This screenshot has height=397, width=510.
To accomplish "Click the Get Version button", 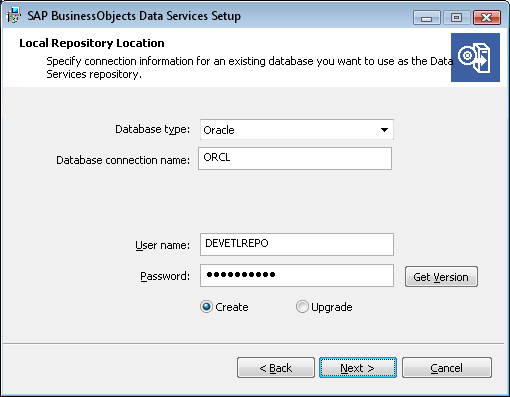I will [x=441, y=276].
